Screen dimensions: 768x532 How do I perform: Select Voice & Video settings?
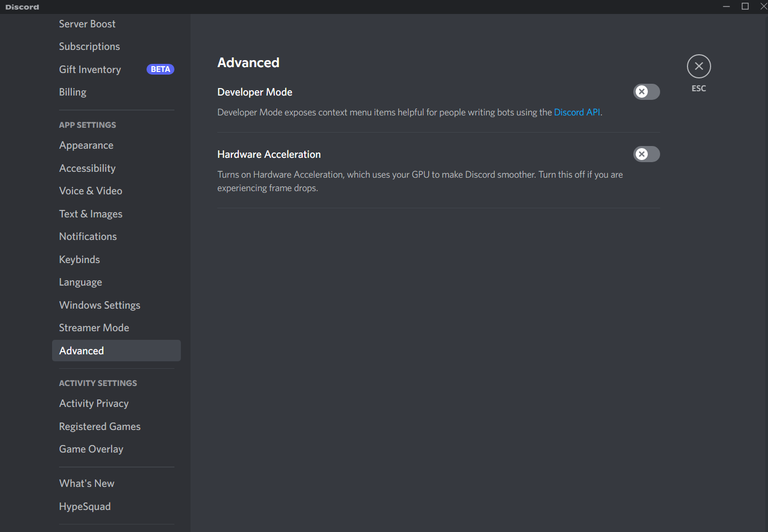pyautogui.click(x=91, y=191)
